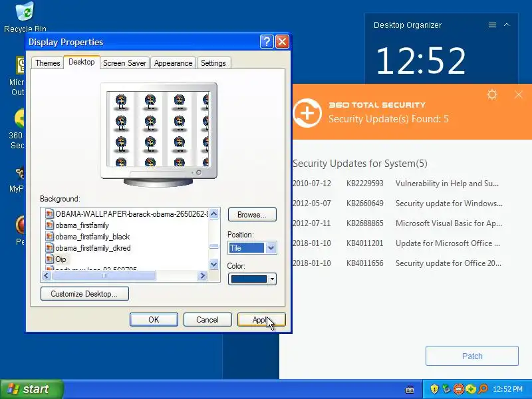Open the yellow security shield tray icon
Image resolution: width=532 pixels, height=399 pixels.
point(434,389)
